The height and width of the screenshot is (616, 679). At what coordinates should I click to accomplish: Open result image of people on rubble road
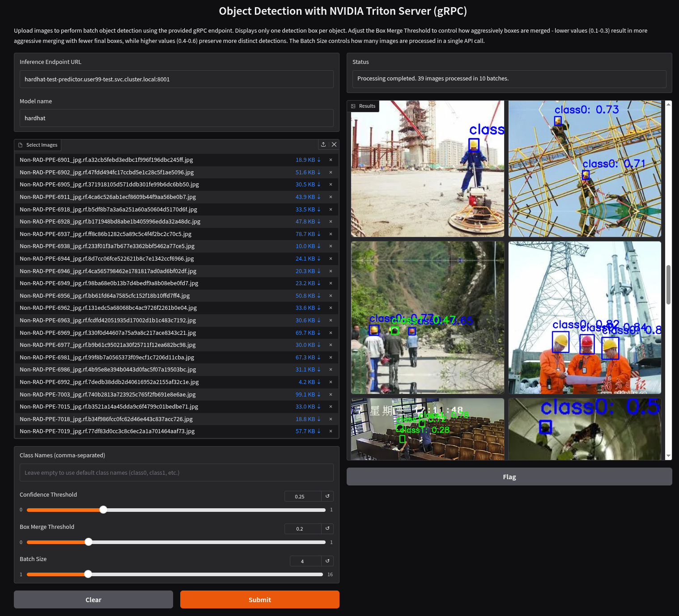428,317
